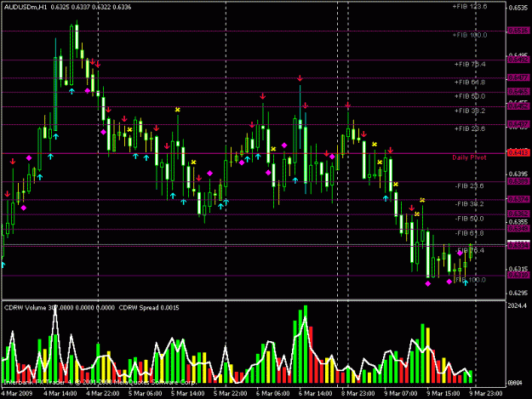Click the tallest green bar in CDRW Volume

click(x=306, y=344)
